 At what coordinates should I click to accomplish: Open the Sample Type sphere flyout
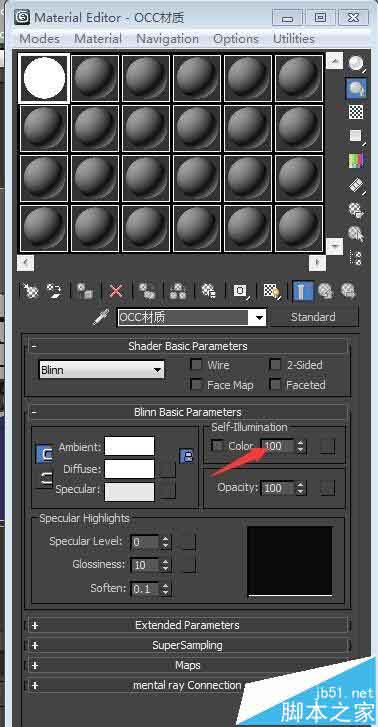coord(356,63)
